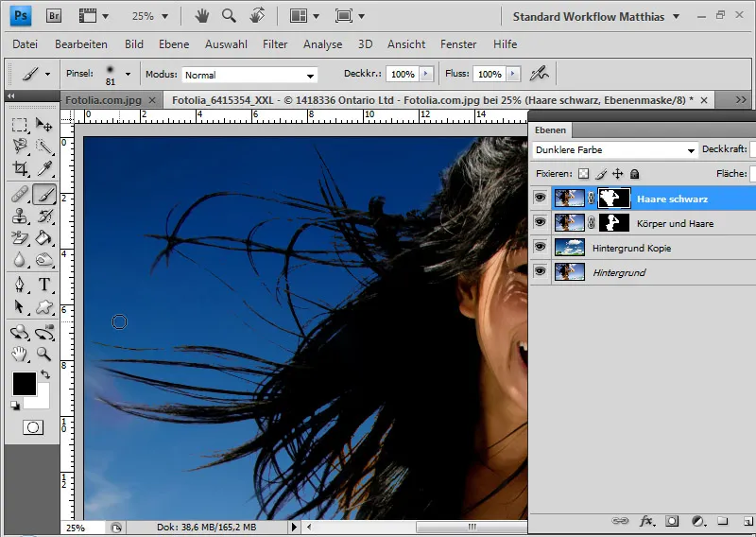
Task: Select the Eyedropper tool
Action: (44, 168)
